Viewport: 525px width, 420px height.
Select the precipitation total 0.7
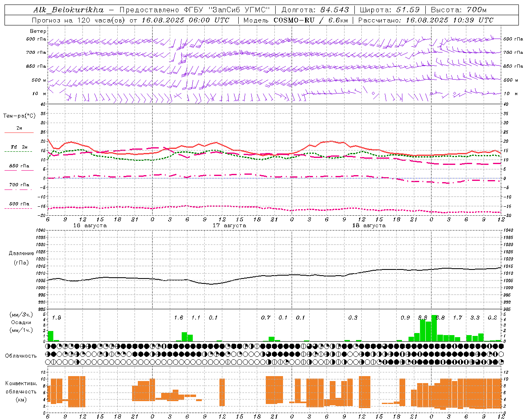266,318
